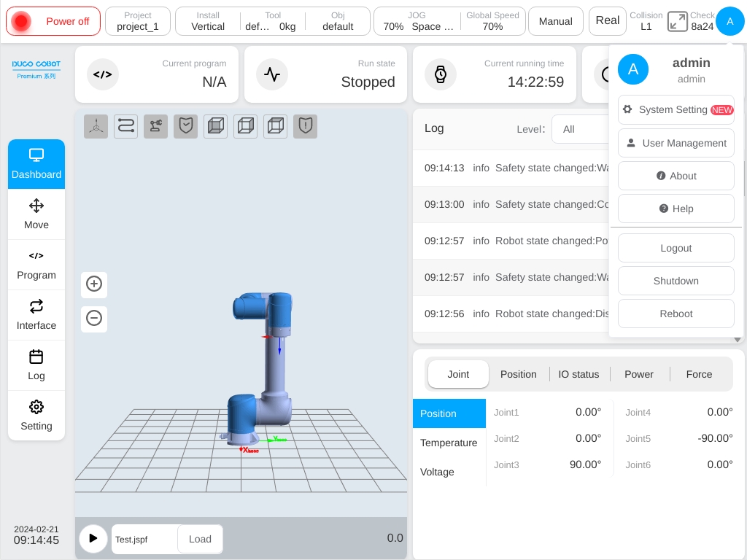Open User Management from user menu
Image resolution: width=747 pixels, height=560 pixels.
tap(676, 143)
